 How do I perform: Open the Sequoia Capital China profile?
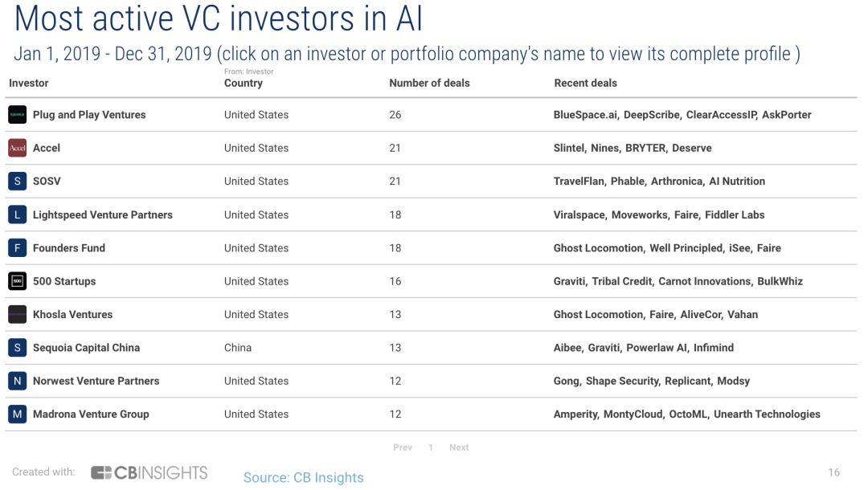click(x=86, y=348)
